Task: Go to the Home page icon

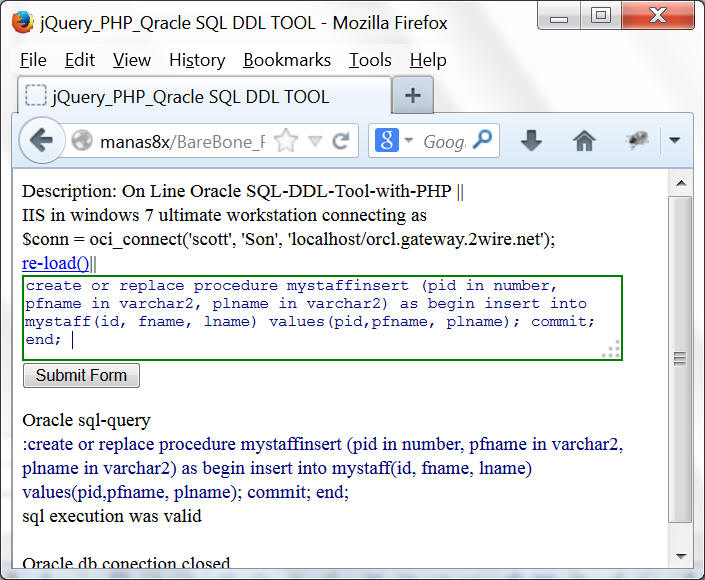Action: [x=584, y=141]
